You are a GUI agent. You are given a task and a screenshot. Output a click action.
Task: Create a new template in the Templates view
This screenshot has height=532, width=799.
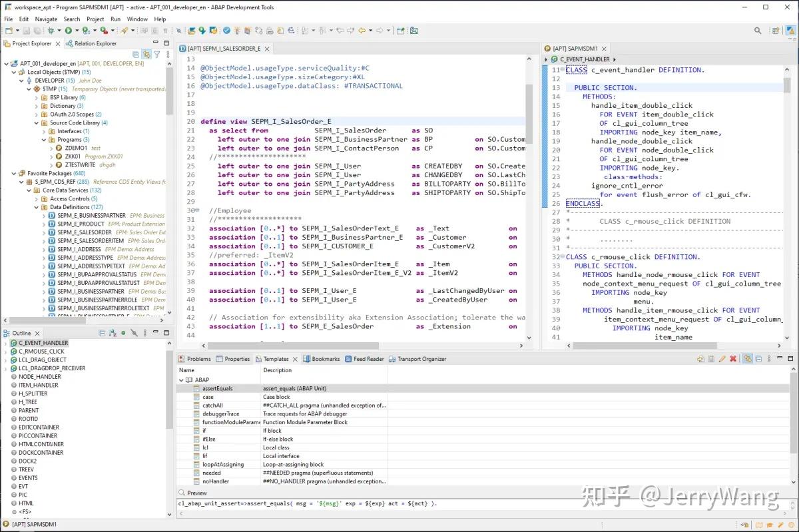[x=700, y=358]
